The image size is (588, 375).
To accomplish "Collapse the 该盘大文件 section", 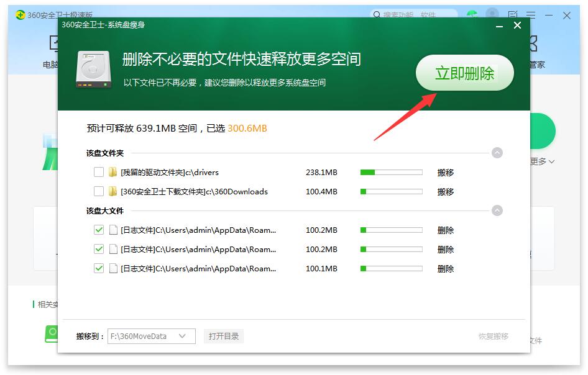I will pyautogui.click(x=497, y=210).
